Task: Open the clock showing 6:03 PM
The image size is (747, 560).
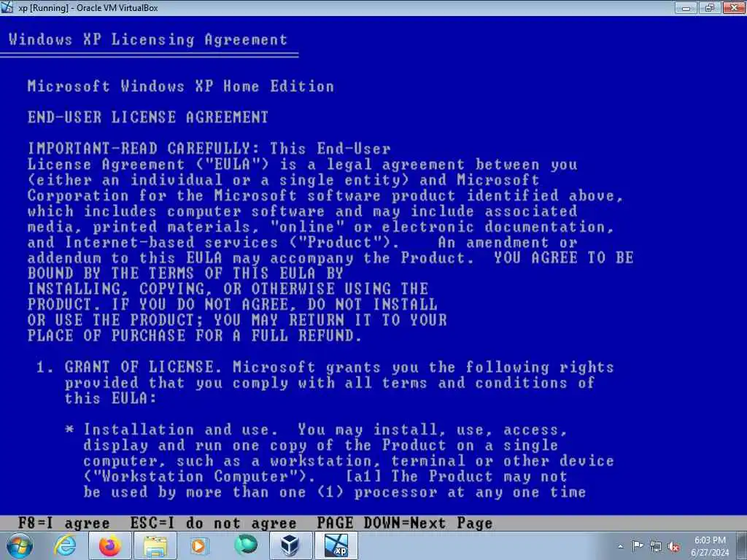Action: [710, 546]
